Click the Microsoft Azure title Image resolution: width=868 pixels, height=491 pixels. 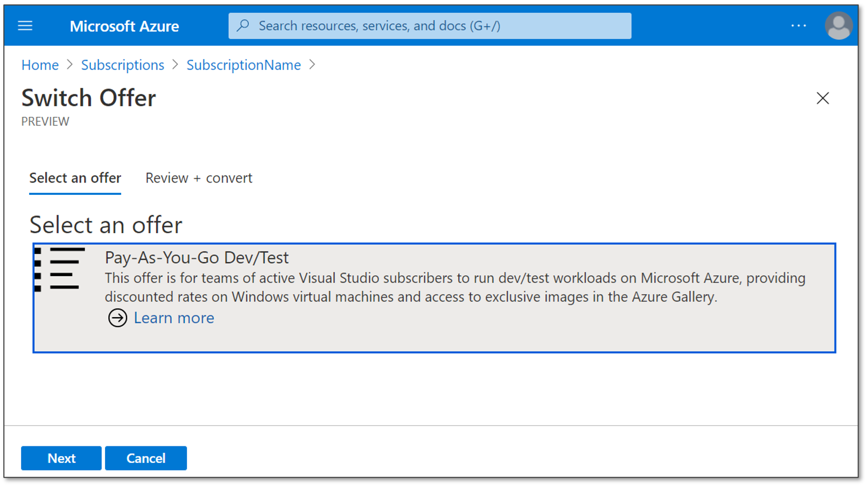coord(124,26)
